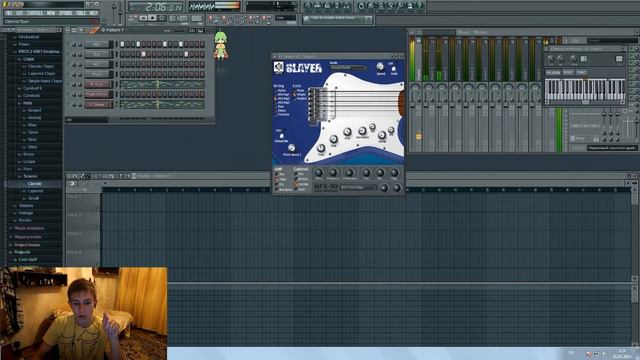Viewport: 640px width, 360px height.
Task: Click the Pitch Bend knob in Slayer
Action: [x=291, y=148]
